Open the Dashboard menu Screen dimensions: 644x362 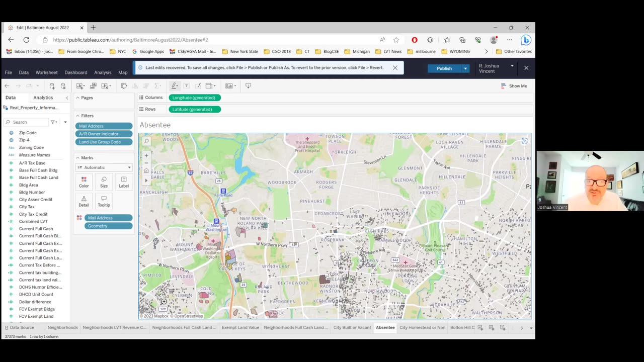pyautogui.click(x=76, y=72)
